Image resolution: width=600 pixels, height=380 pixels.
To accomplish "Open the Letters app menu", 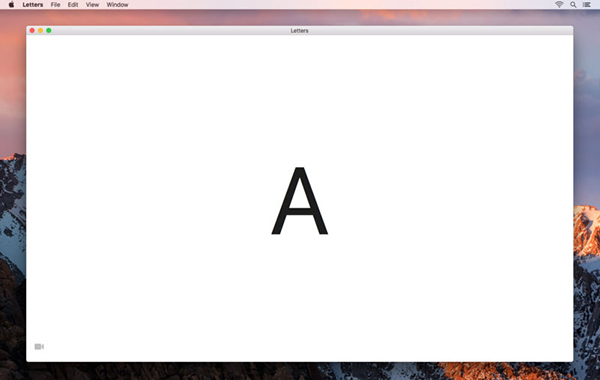I will pos(33,5).
